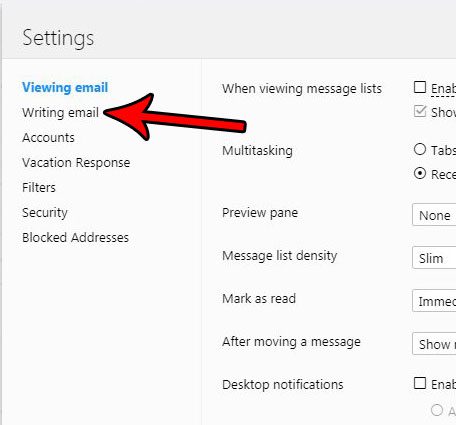
Task: Click the Settings page heading
Action: 58,38
